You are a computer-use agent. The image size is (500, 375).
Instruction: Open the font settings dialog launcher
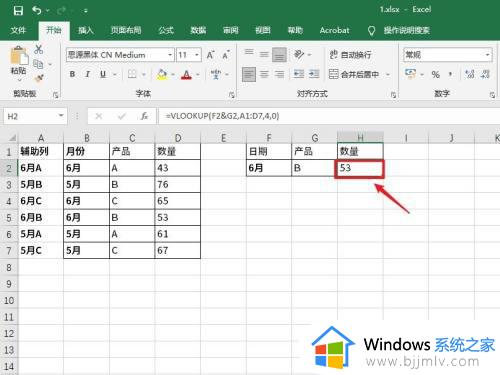(x=231, y=95)
